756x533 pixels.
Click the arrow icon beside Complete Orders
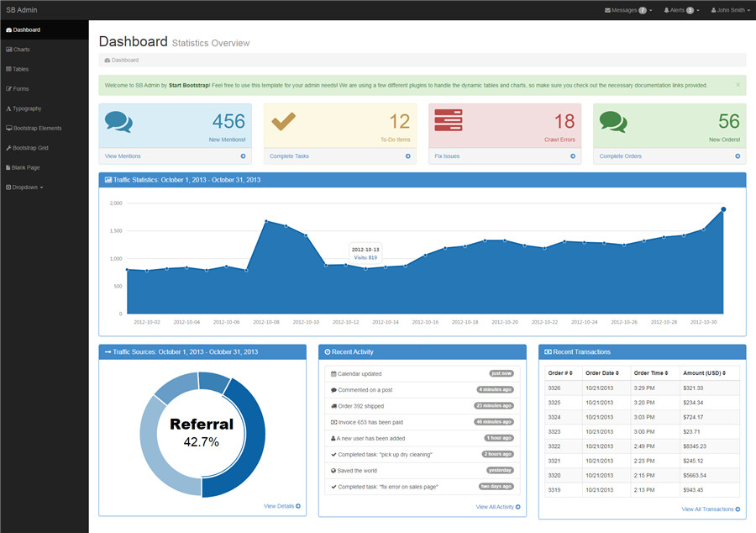(x=738, y=156)
